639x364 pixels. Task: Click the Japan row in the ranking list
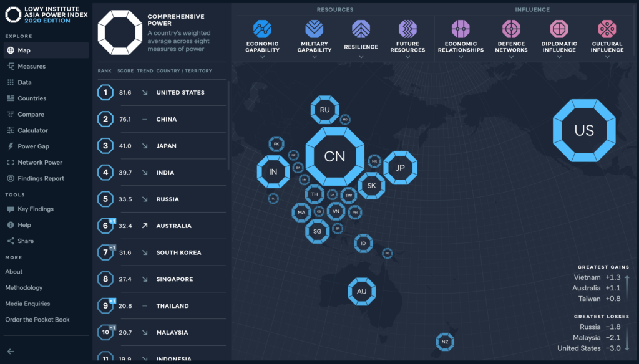pyautogui.click(x=162, y=146)
